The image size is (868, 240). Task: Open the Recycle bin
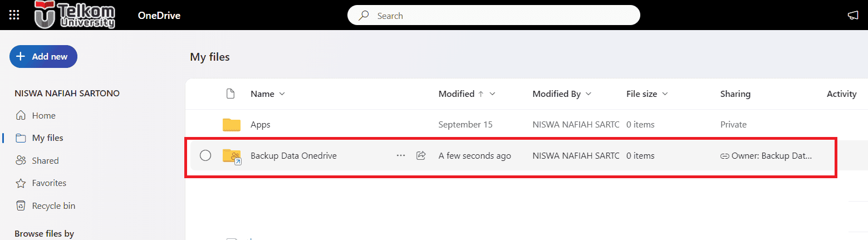click(46, 206)
